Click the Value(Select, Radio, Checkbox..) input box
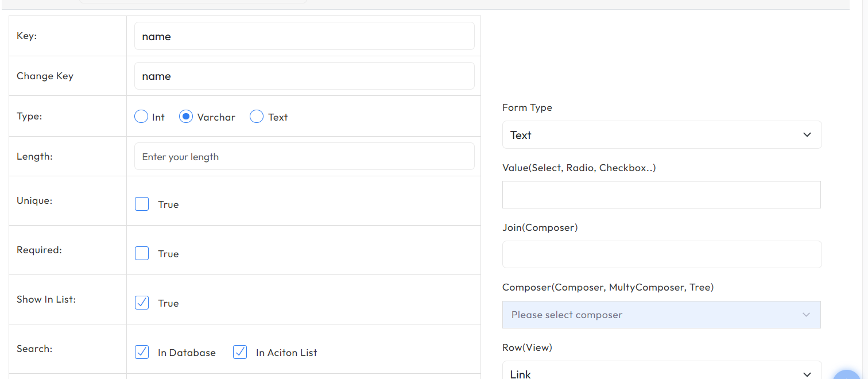Screen dimensions: 868x379 [661, 195]
